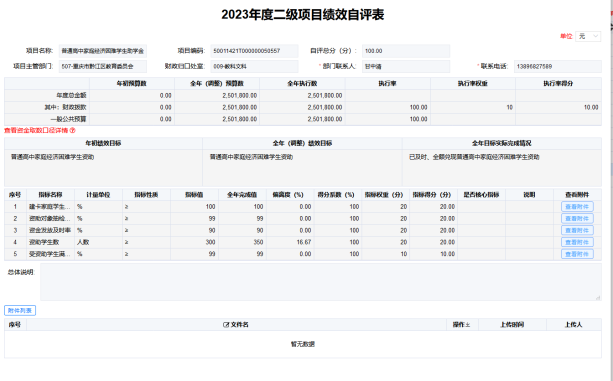Click the help icon beside the red funding link
Image resolution: width=613 pixels, height=381 pixels.
click(73, 131)
